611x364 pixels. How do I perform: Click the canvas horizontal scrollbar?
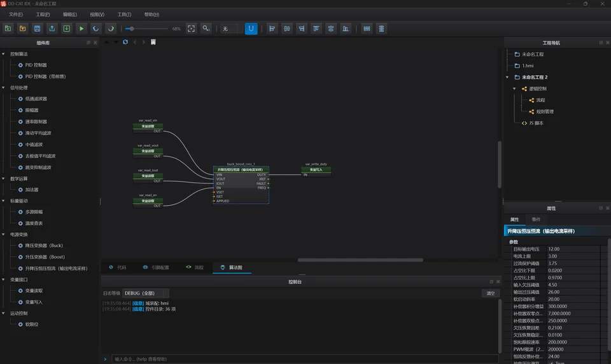click(x=360, y=260)
